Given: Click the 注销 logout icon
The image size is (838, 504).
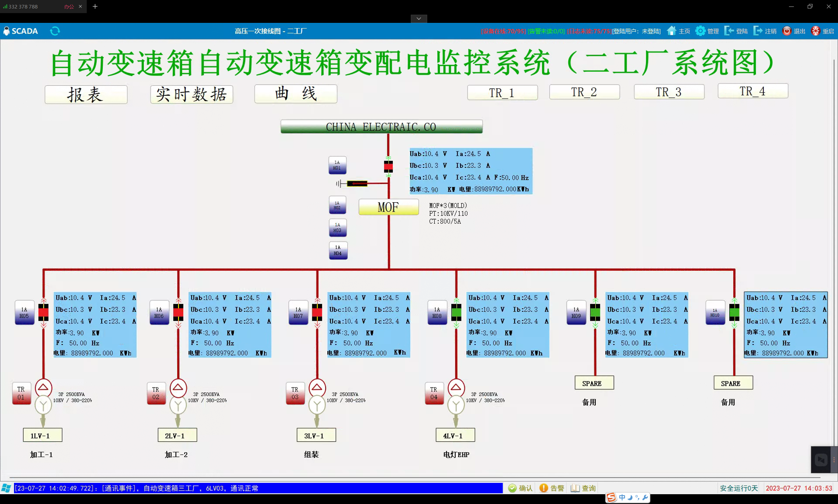Looking at the screenshot, I should pos(758,31).
